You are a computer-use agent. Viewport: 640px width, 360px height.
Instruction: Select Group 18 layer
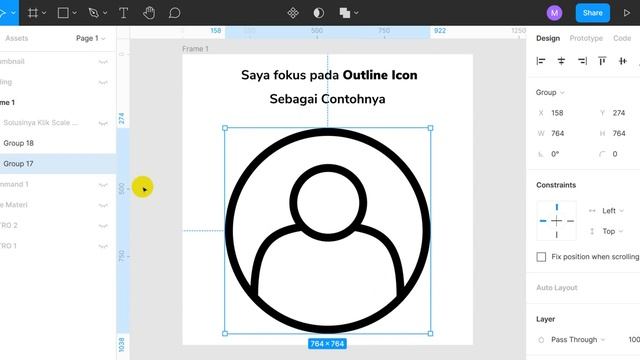[58, 143]
